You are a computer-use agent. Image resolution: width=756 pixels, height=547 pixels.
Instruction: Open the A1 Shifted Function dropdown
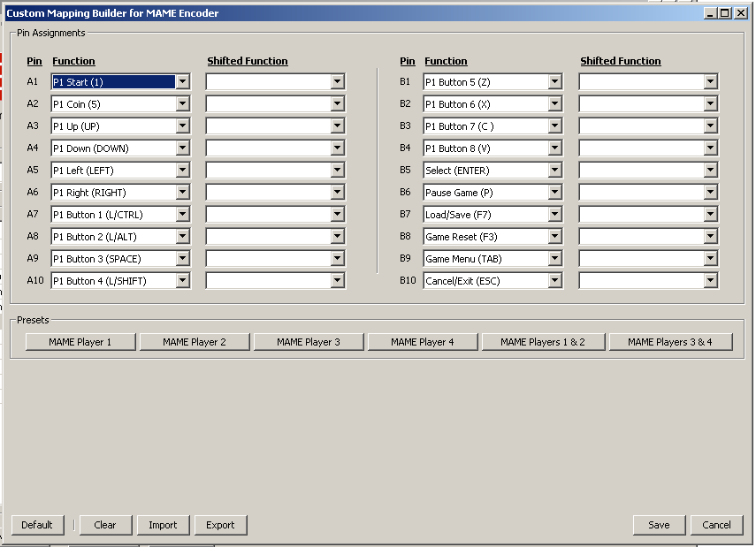[337, 82]
